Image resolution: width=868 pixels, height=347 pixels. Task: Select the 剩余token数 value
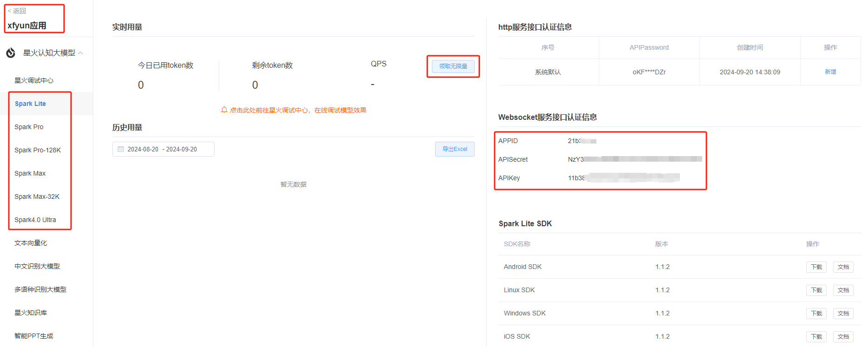(x=255, y=85)
